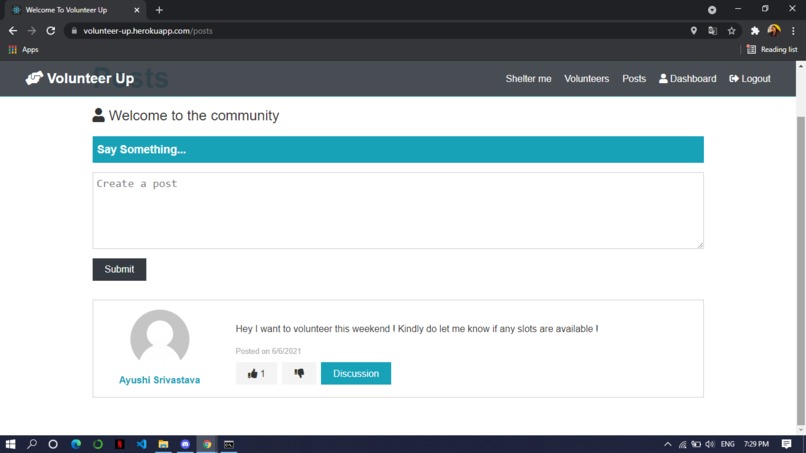Open the battery status tray icon
806x453 pixels.
(x=696, y=444)
